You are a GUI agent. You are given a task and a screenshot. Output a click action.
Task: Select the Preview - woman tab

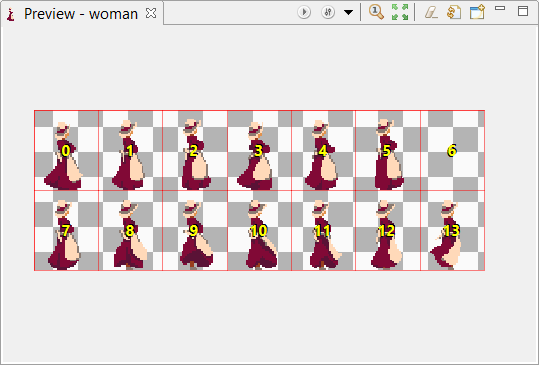click(x=81, y=13)
